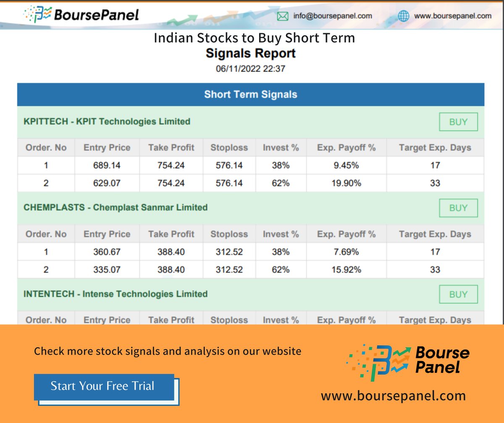This screenshot has height=423, width=504.
Task: Click KPITTECH entry price 689.14
Action: coord(107,165)
